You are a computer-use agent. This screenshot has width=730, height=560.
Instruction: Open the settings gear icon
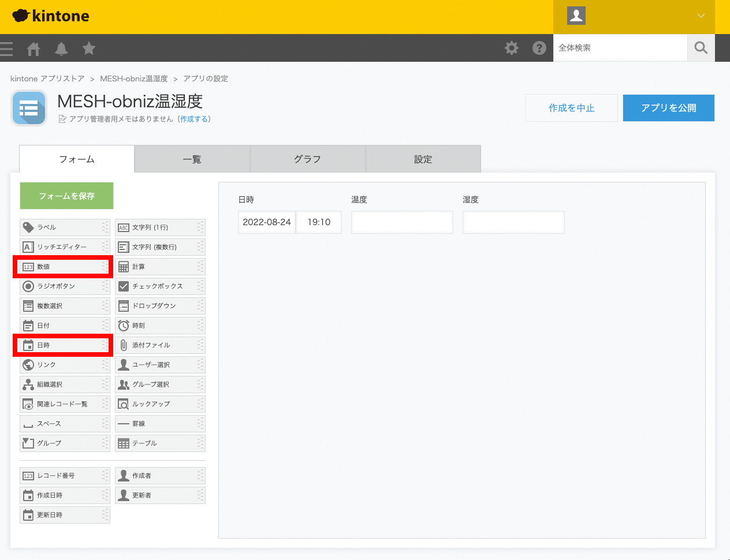pyautogui.click(x=512, y=48)
